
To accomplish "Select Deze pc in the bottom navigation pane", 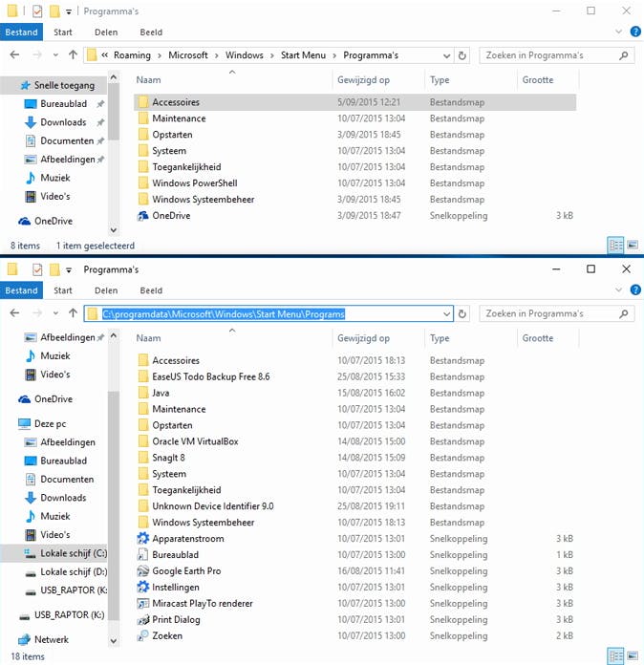I will tap(50, 423).
